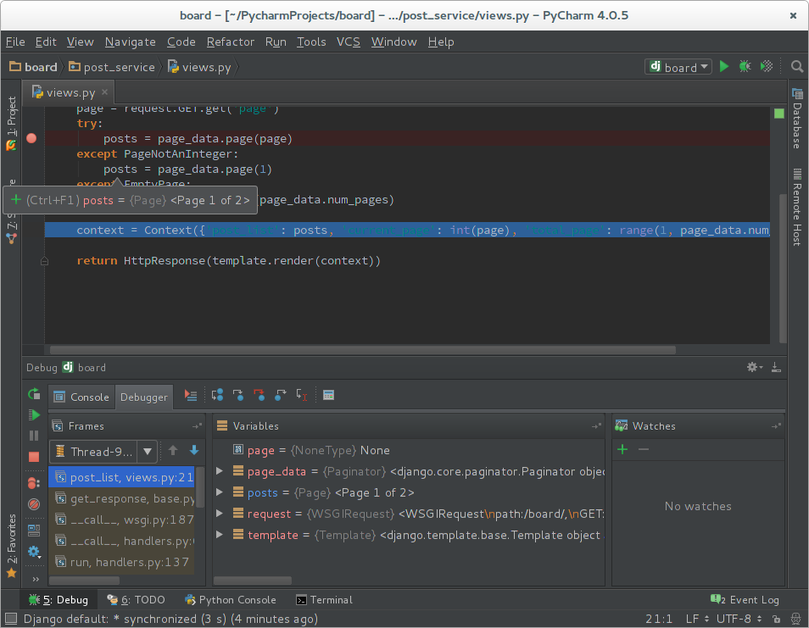Screen dimensions: 809x628
Task: Collapse code block fold marker near return
Action: point(44,261)
